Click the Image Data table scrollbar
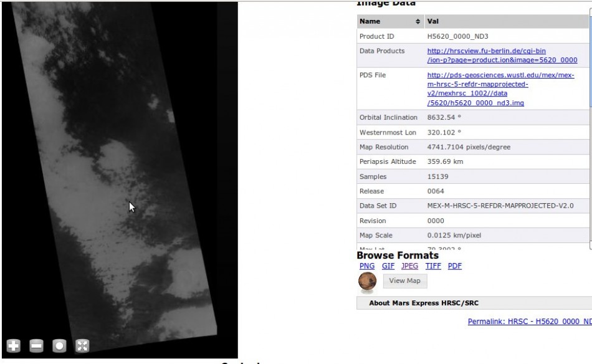592x364 pixels. coord(590,125)
